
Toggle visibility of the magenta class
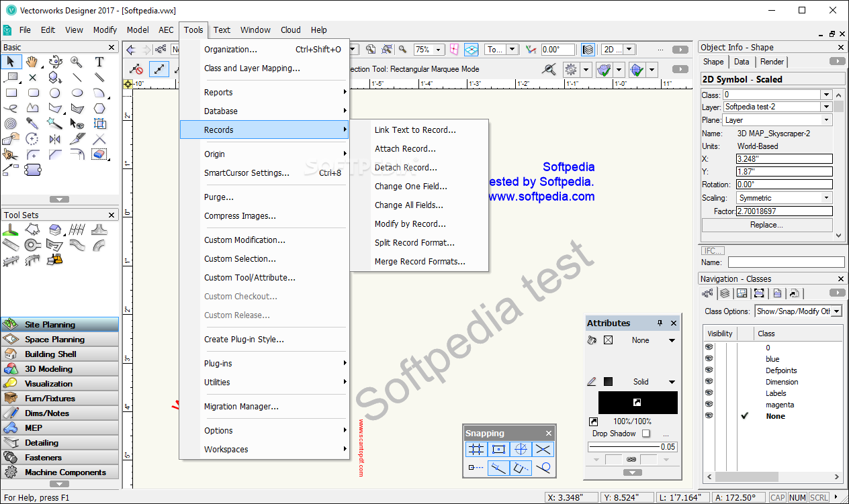coord(709,405)
